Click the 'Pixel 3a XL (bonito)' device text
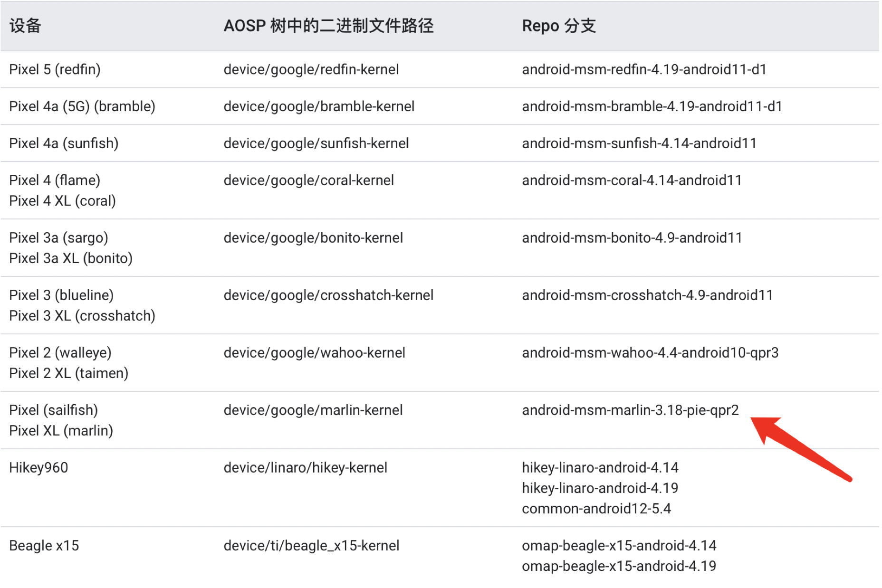This screenshot has width=882, height=588. point(71,259)
